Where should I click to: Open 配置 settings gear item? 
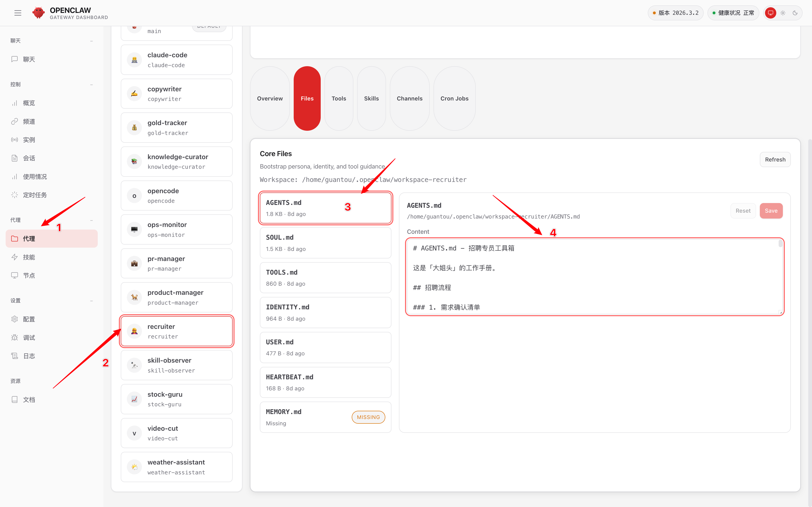point(29,319)
